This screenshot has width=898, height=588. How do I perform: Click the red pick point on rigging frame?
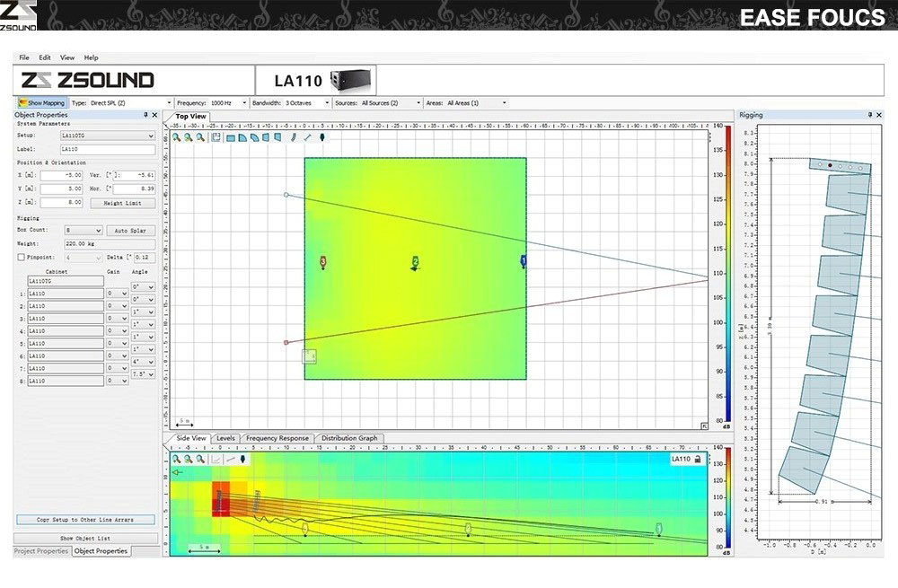830,165
